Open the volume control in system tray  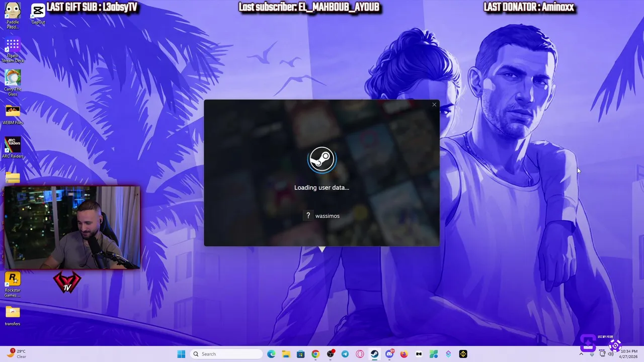[611, 354]
